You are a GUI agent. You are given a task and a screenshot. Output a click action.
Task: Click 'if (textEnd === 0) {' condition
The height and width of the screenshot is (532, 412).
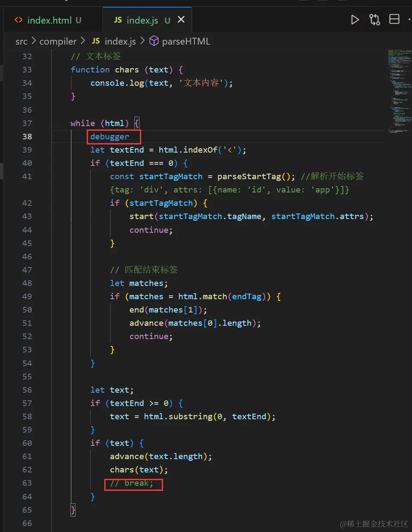(139, 163)
